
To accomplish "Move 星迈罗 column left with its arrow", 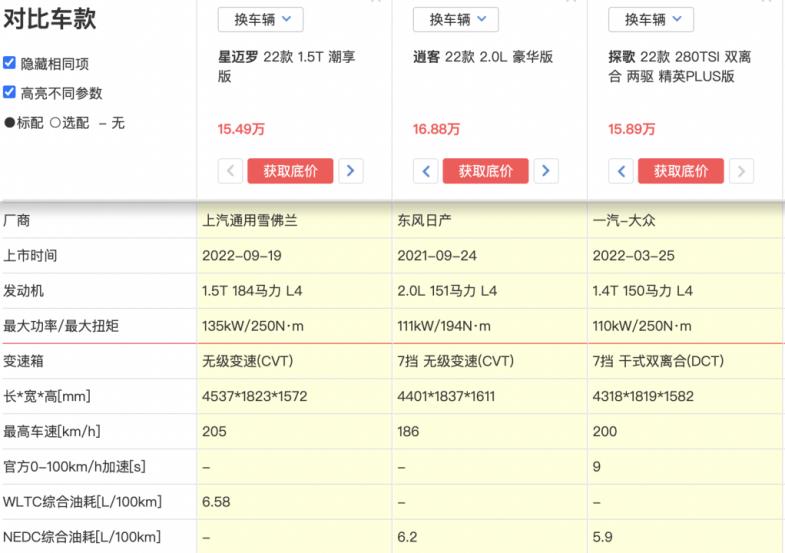I will [x=230, y=171].
